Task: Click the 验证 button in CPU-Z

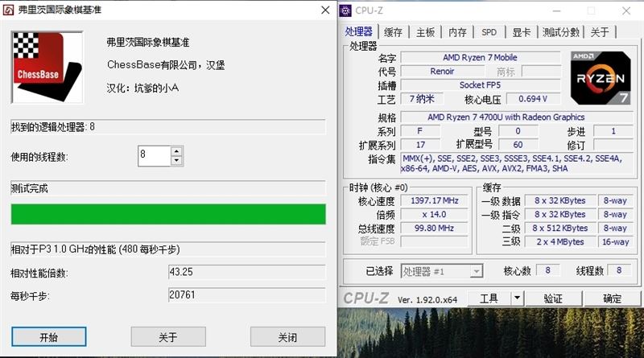Action: [553, 298]
